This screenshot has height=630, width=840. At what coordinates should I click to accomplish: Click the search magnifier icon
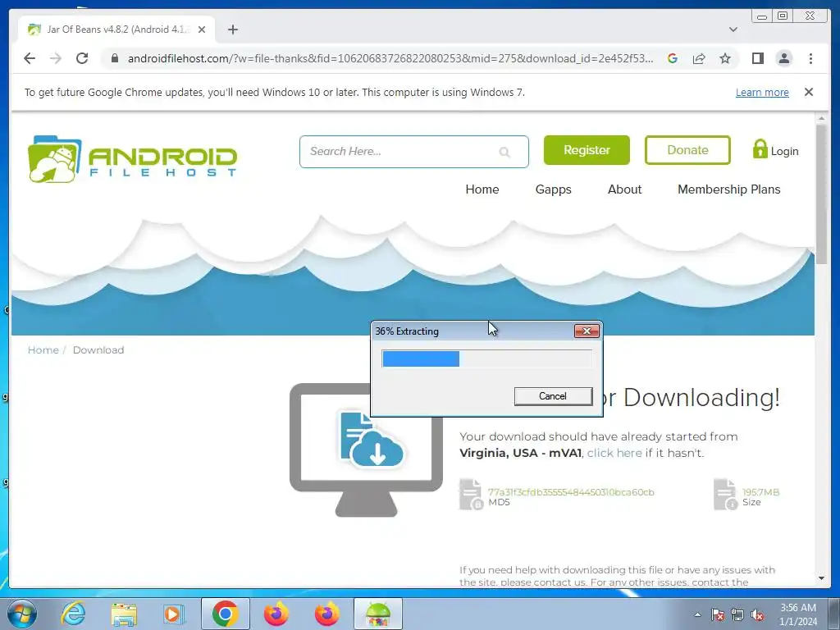coord(504,152)
